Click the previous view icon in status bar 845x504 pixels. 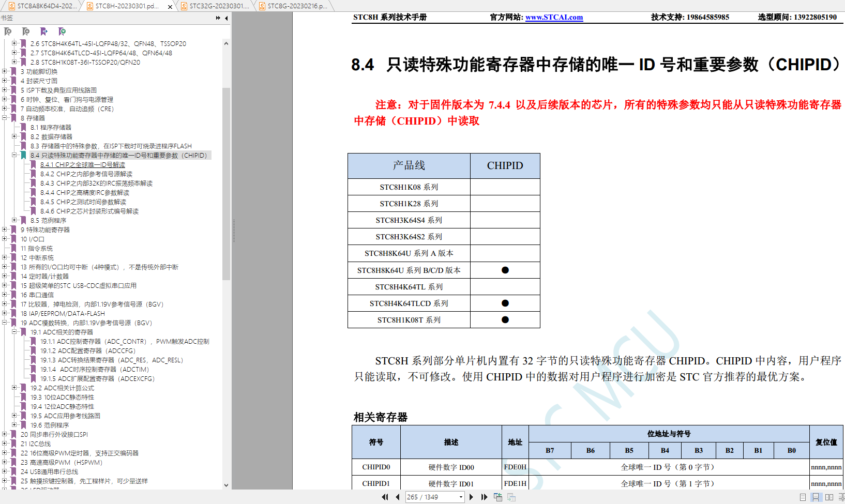coord(498,497)
